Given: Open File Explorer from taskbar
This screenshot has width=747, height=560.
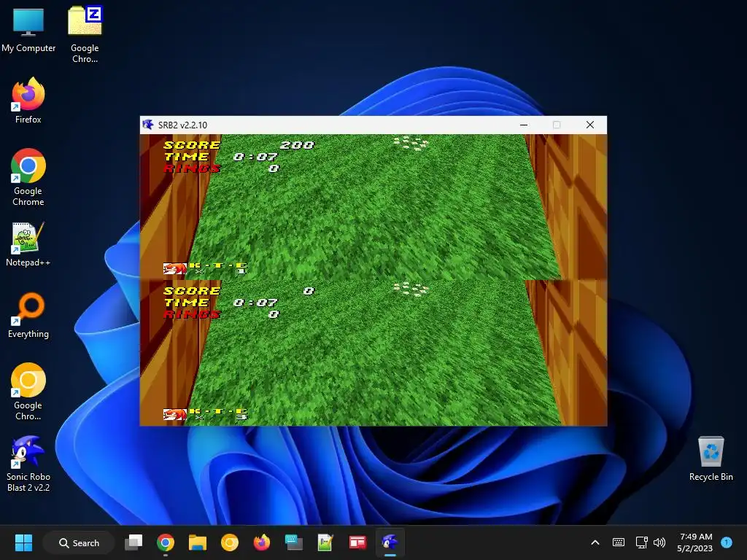Looking at the screenshot, I should click(197, 542).
